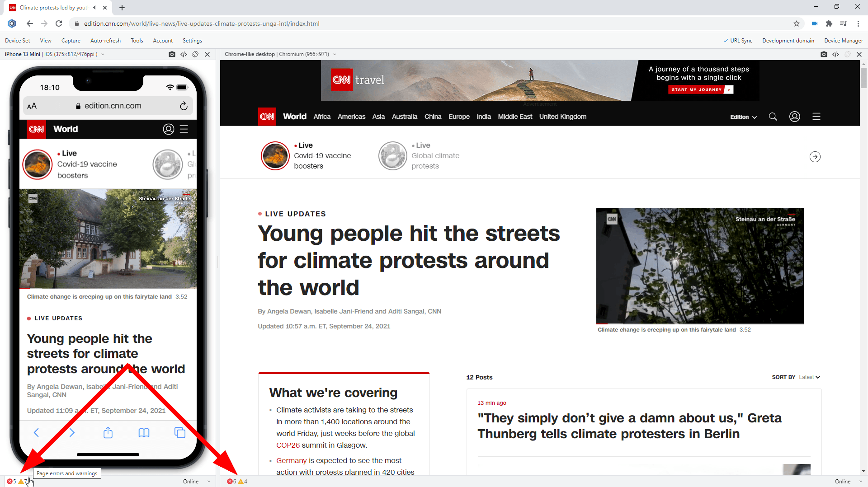Image resolution: width=868 pixels, height=487 pixels.
Task: Take a screenshot of the iPhone 13 Mini pane
Action: (x=172, y=54)
